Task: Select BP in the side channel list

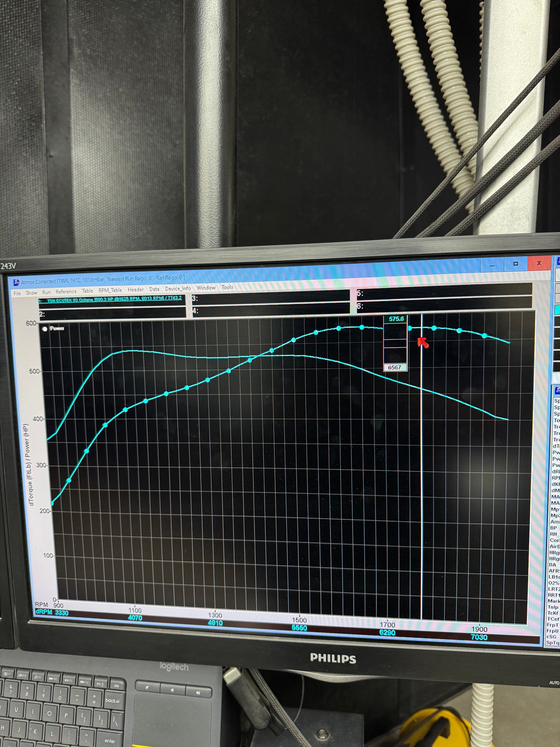Action: click(554, 528)
